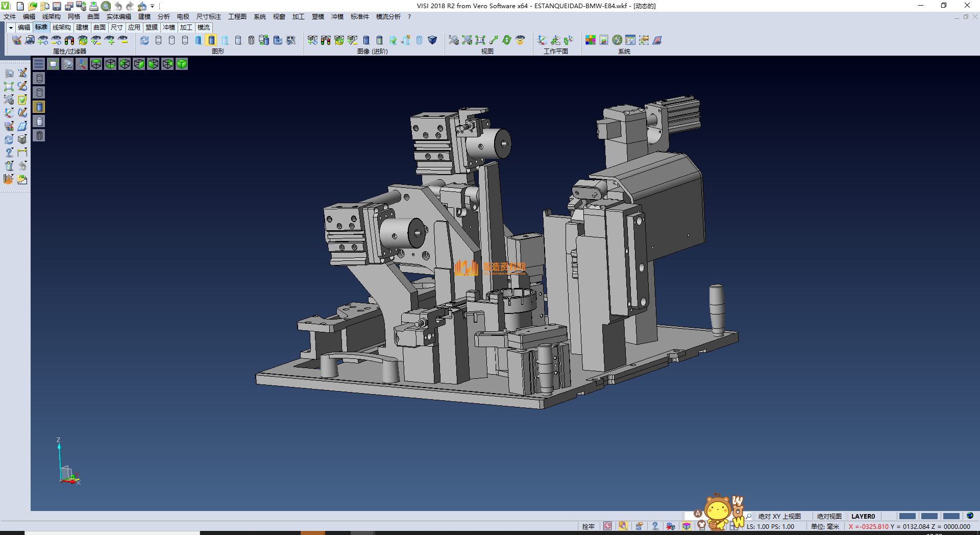980x535 pixels.
Task: Expand the quick access toolbar dropdown arrow
Action: click(x=153, y=6)
